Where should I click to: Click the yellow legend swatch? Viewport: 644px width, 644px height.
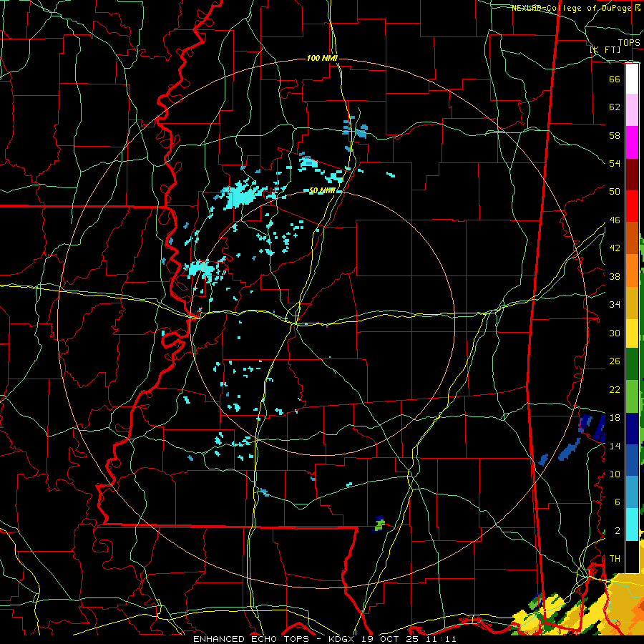pyautogui.click(x=632, y=333)
